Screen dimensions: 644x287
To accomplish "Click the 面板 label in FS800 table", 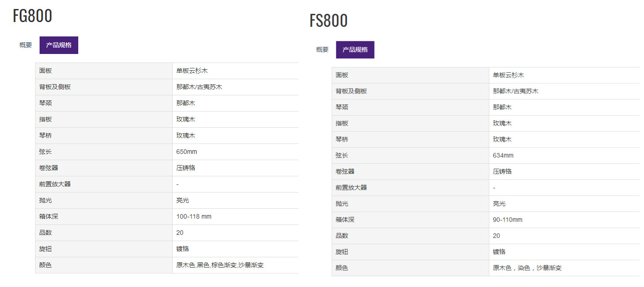I will point(342,75).
